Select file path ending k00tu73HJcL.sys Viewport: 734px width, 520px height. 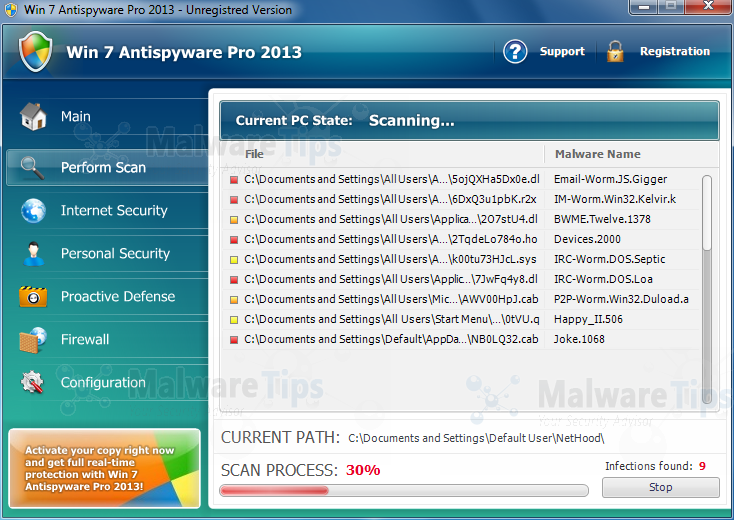point(390,259)
